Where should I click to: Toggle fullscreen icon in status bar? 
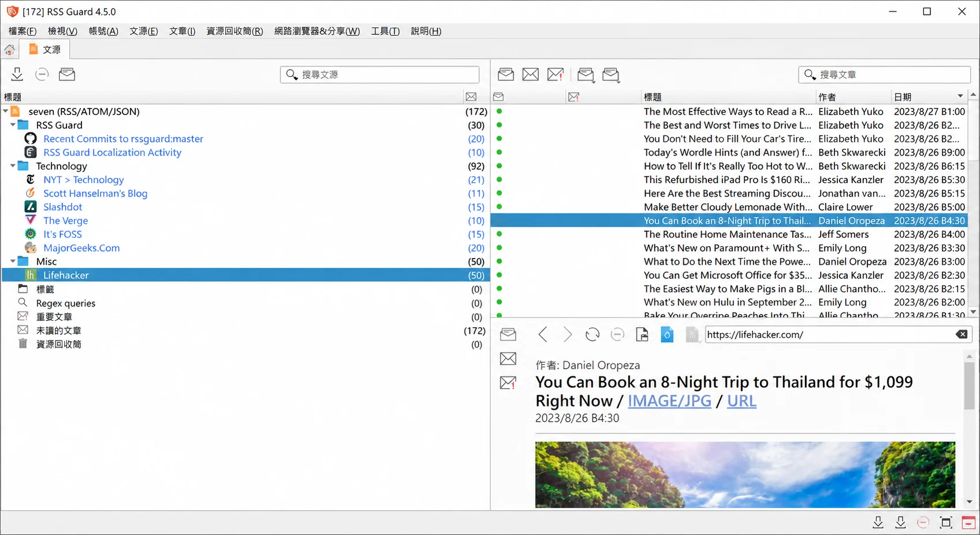[946, 523]
